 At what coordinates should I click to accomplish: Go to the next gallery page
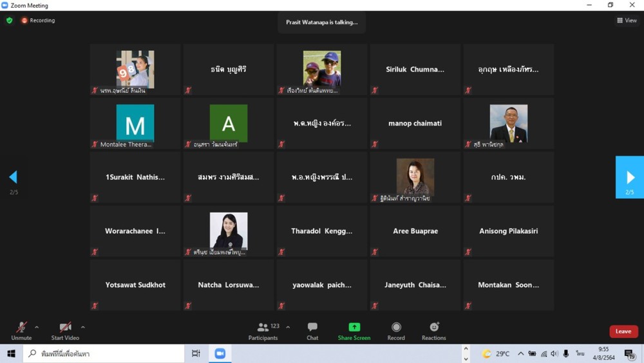tap(630, 177)
